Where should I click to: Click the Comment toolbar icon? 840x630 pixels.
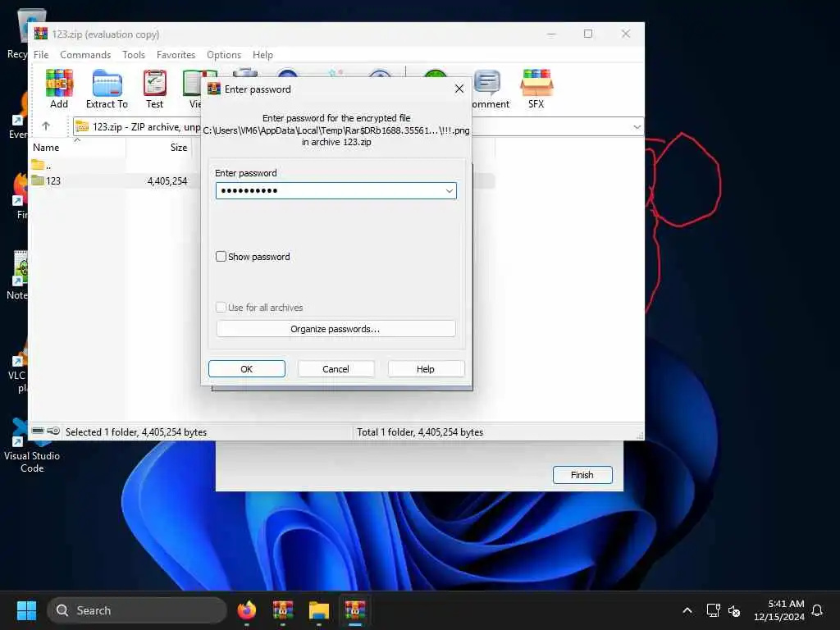tap(490, 89)
